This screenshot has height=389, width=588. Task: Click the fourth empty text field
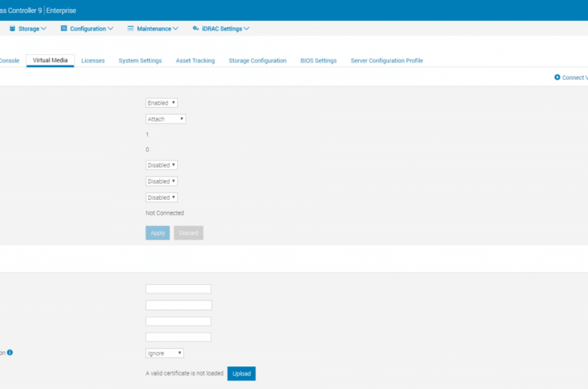tap(178, 337)
